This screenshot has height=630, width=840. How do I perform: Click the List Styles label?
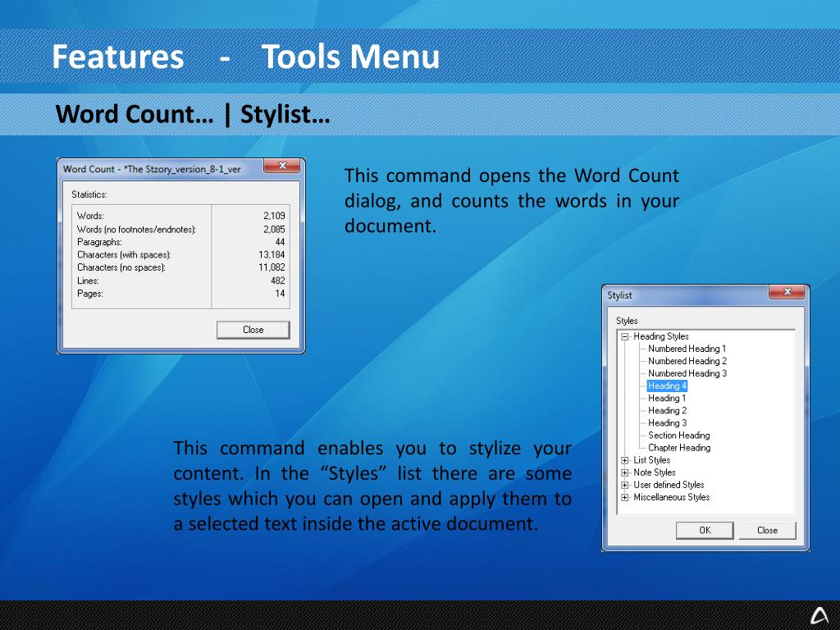tap(651, 460)
